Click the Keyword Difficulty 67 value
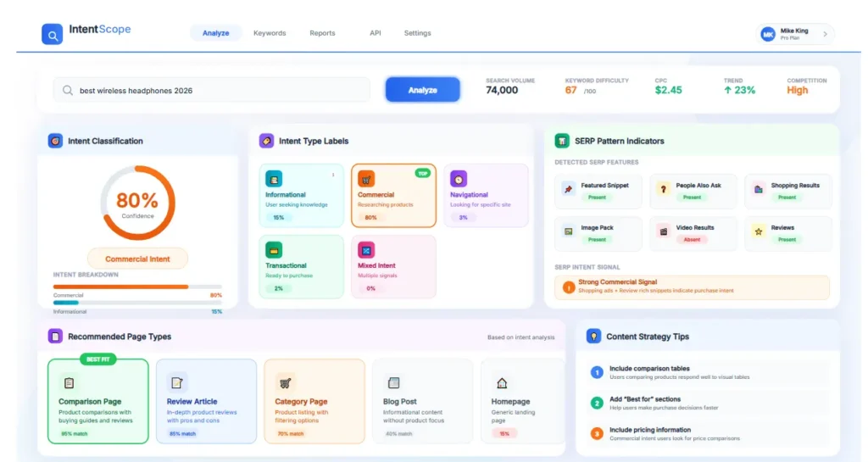 tap(570, 90)
